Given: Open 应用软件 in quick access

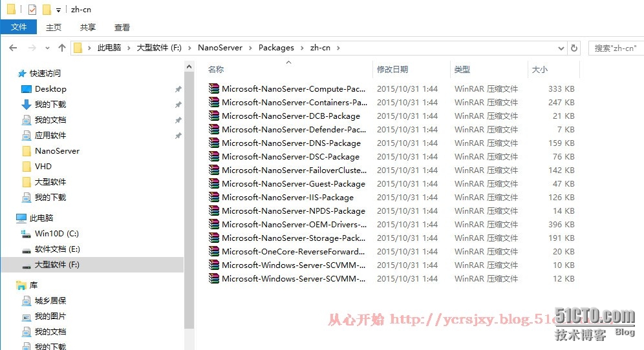Looking at the screenshot, I should click(50, 136).
